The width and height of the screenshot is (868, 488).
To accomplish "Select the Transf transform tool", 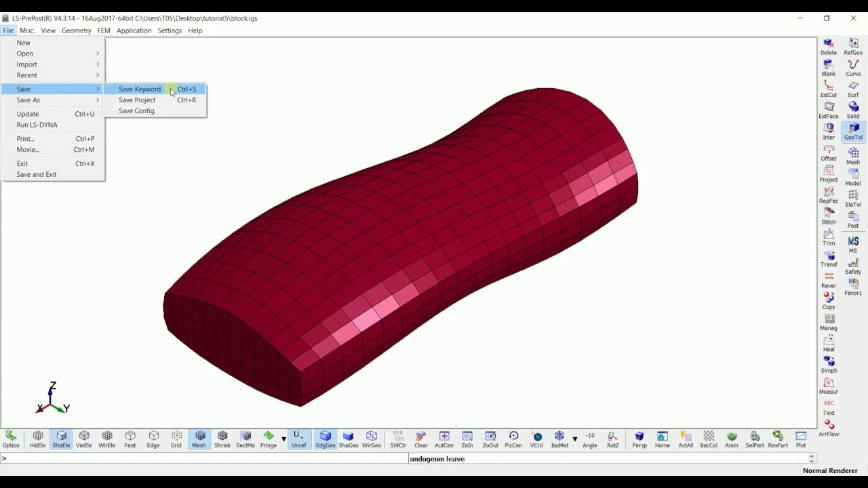I will click(x=829, y=258).
